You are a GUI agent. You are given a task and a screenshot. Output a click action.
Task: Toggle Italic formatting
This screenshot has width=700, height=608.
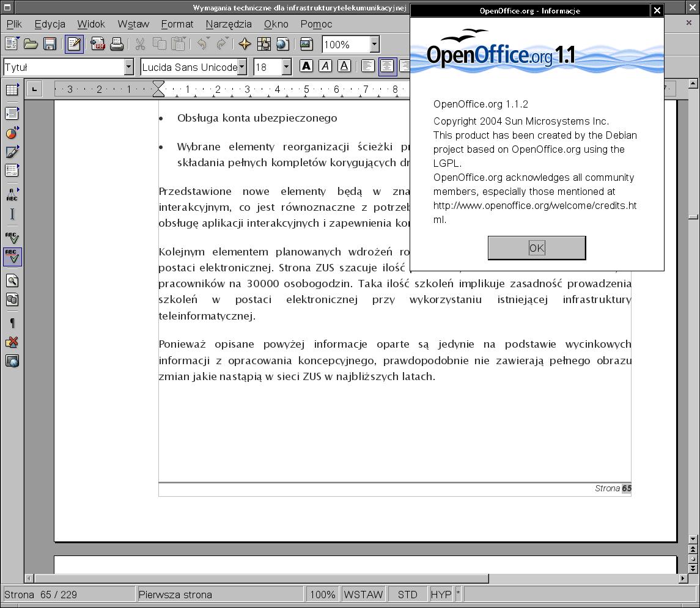pos(325,67)
